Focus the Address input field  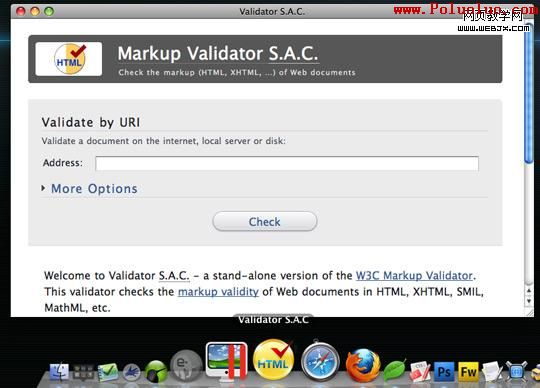click(x=287, y=163)
